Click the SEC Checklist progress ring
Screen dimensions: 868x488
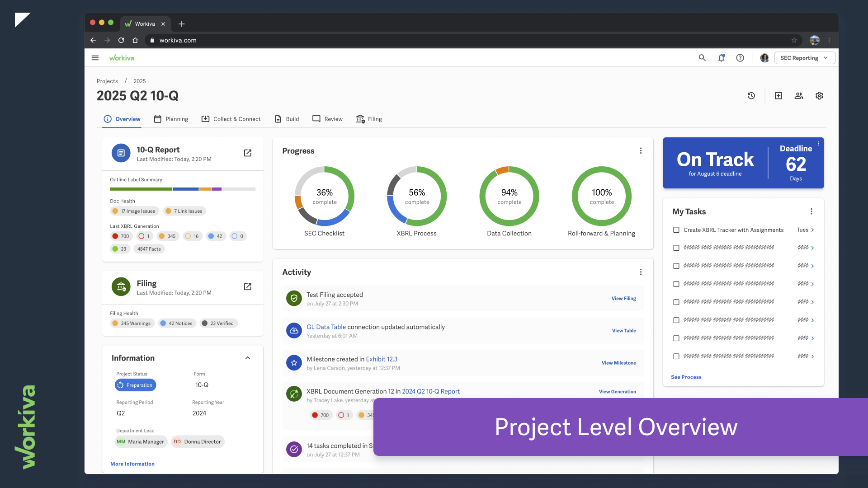tap(324, 196)
